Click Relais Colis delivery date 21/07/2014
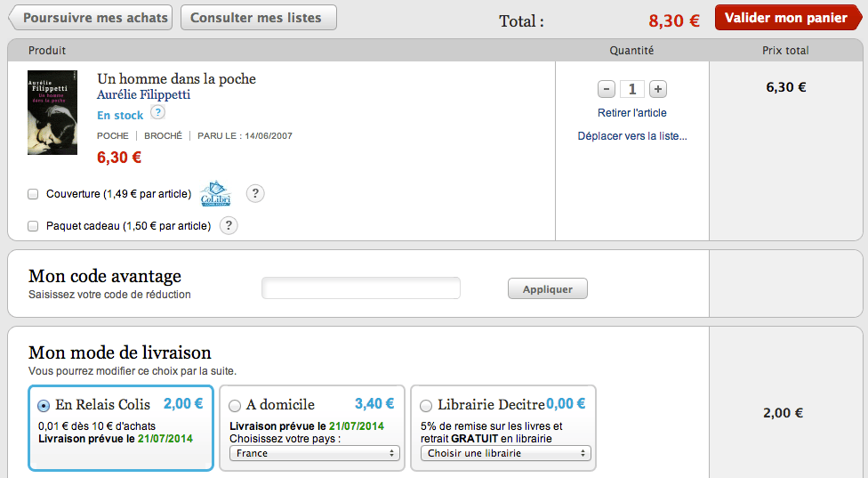This screenshot has width=868, height=478. 165,439
